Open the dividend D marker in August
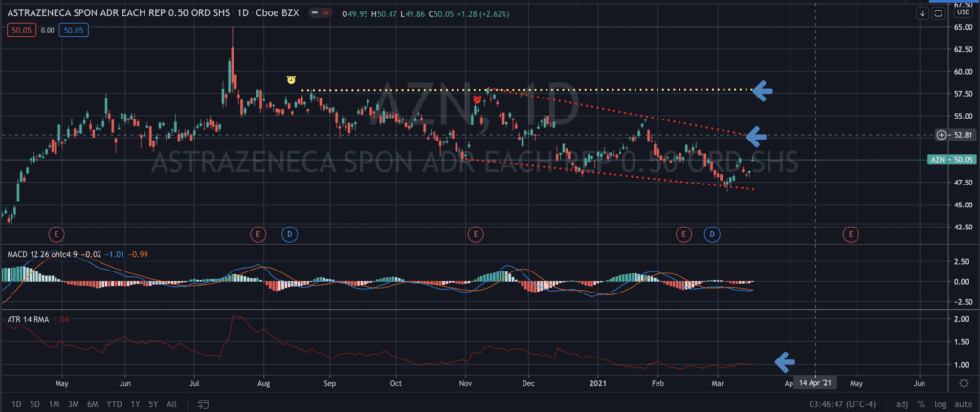 click(289, 234)
